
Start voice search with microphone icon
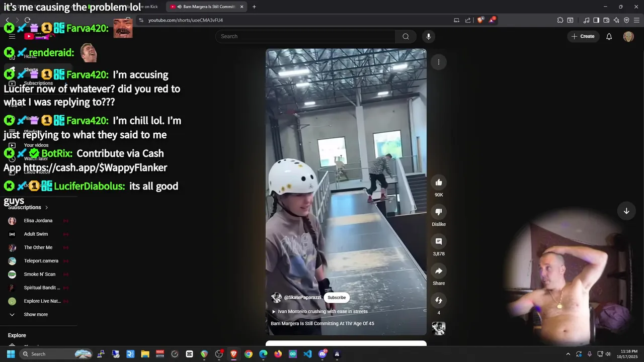click(x=429, y=36)
